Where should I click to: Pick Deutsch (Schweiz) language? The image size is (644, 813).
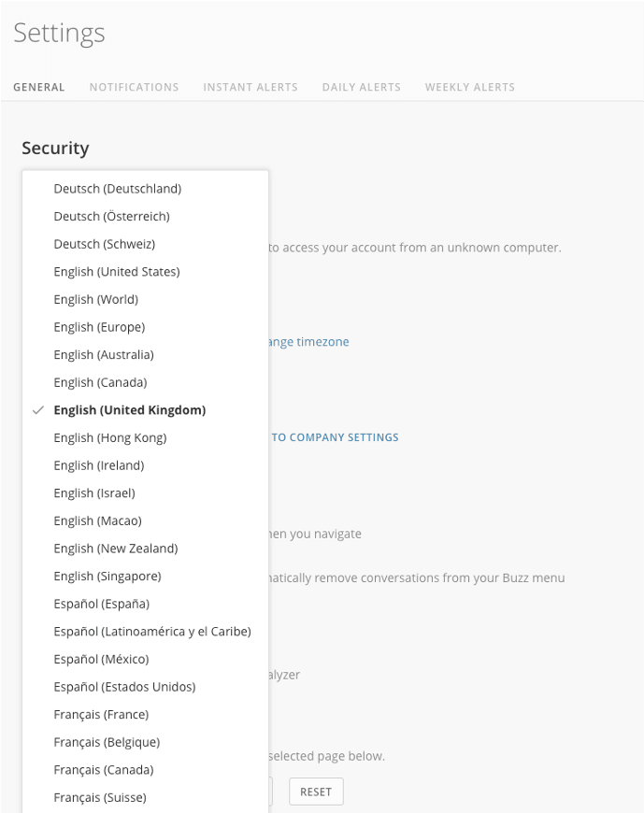tap(104, 244)
